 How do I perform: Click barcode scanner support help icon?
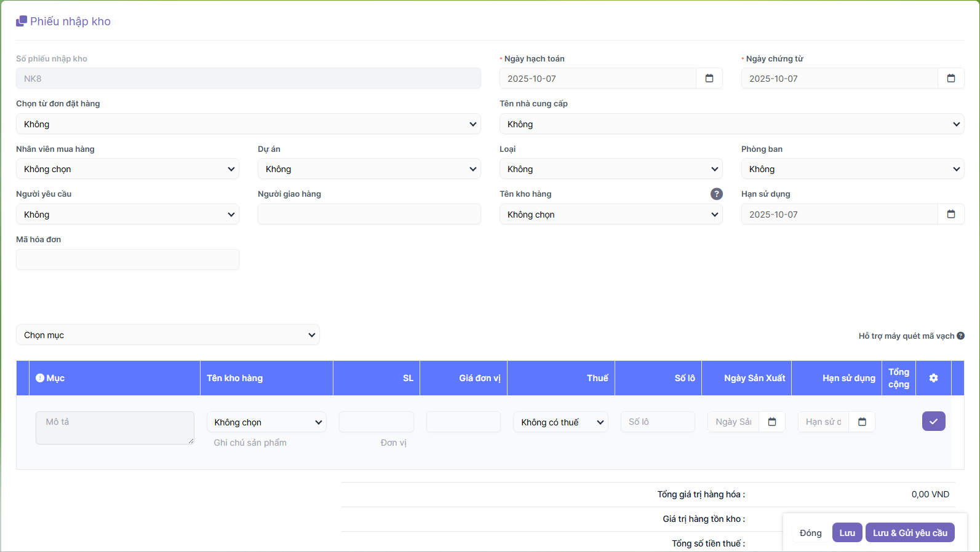(960, 336)
